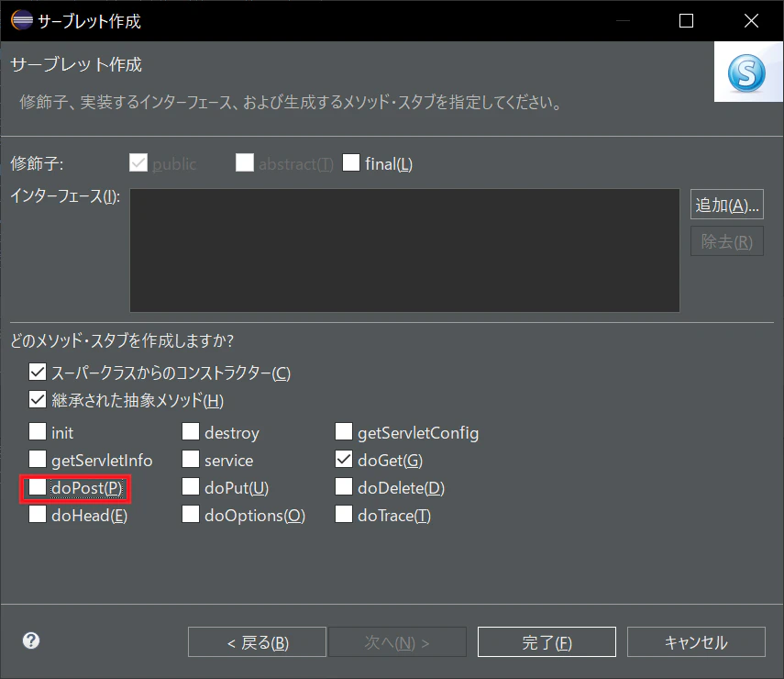Uncheck 継承された抽象メソッド(H) checkbox
The image size is (784, 679).
(38, 400)
